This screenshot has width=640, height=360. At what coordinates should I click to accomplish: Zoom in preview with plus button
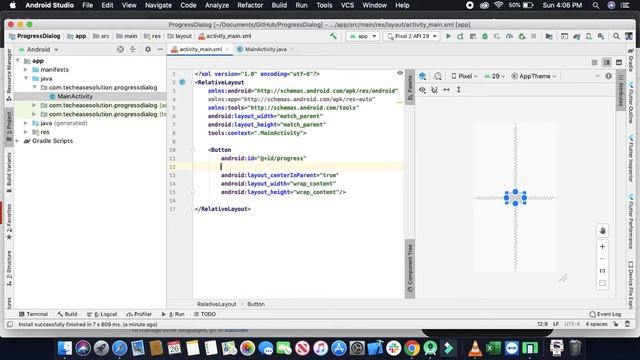click(x=602, y=247)
